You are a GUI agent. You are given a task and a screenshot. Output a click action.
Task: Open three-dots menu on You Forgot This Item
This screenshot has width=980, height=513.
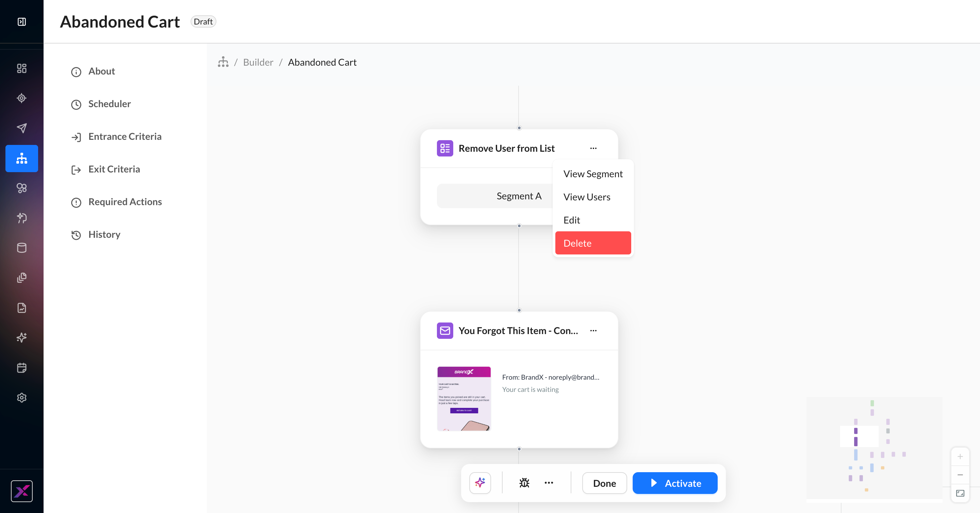593,331
